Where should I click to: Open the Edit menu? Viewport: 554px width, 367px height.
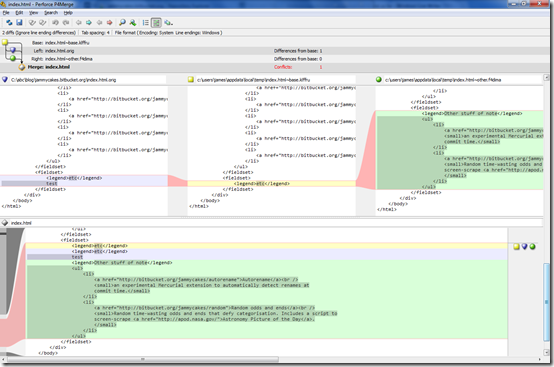pyautogui.click(x=19, y=13)
